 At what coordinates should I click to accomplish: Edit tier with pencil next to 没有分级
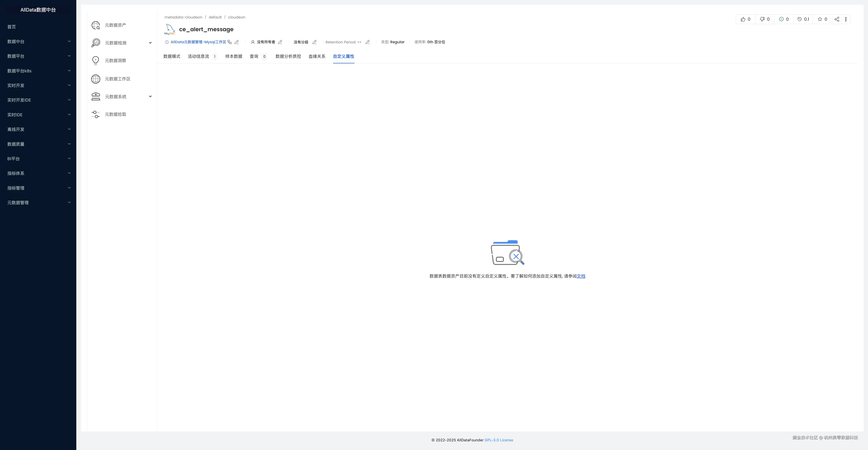click(314, 42)
